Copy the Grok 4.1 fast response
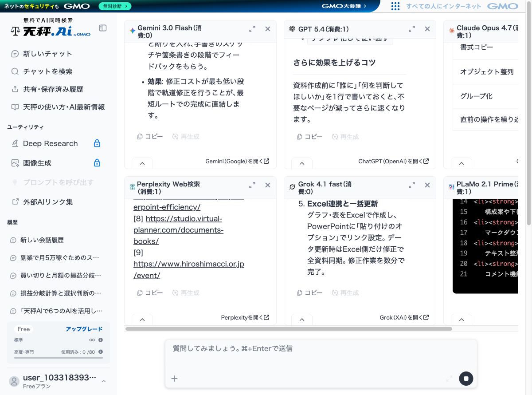The image size is (532, 395). 309,293
